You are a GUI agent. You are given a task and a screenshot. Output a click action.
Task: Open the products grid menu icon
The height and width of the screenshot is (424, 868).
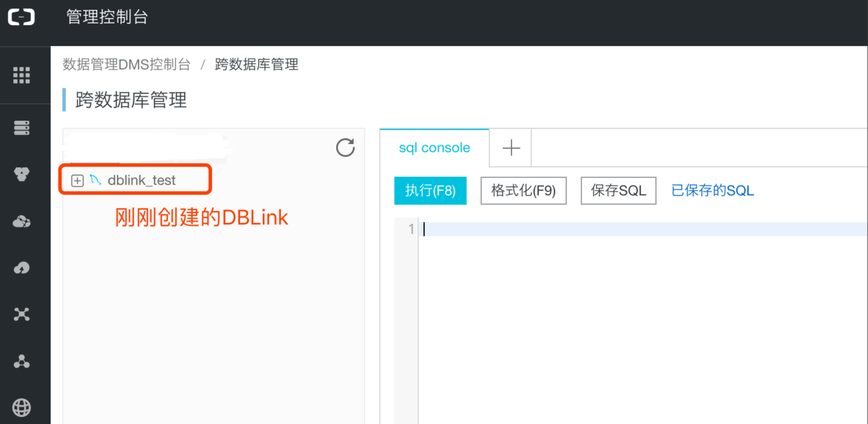point(22,75)
